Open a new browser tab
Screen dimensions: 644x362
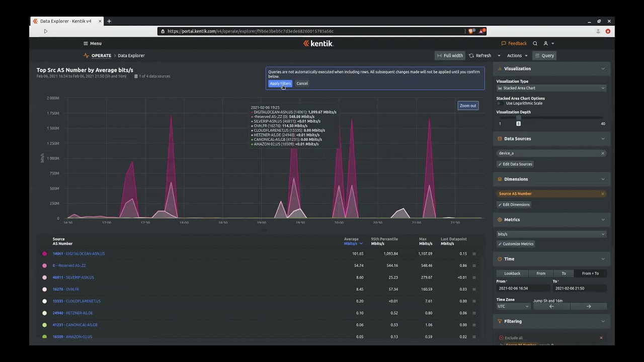tap(109, 21)
